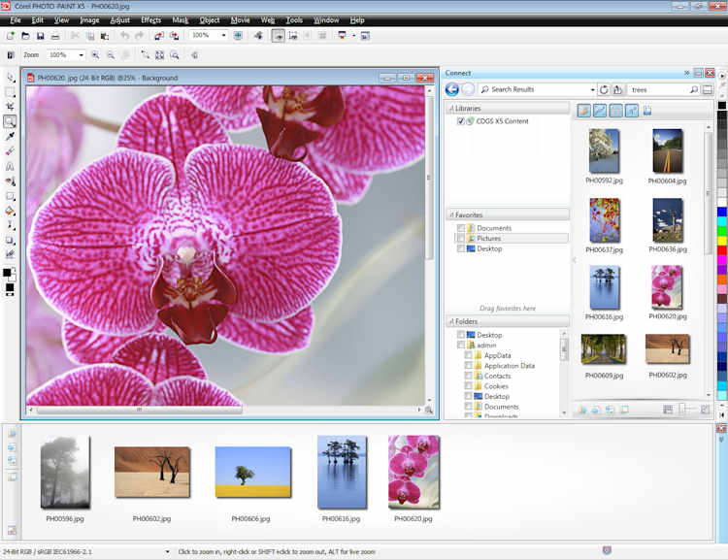Viewport: 728px width, 560px height.
Task: Check the Documents favorites checkbox
Action: 461,228
